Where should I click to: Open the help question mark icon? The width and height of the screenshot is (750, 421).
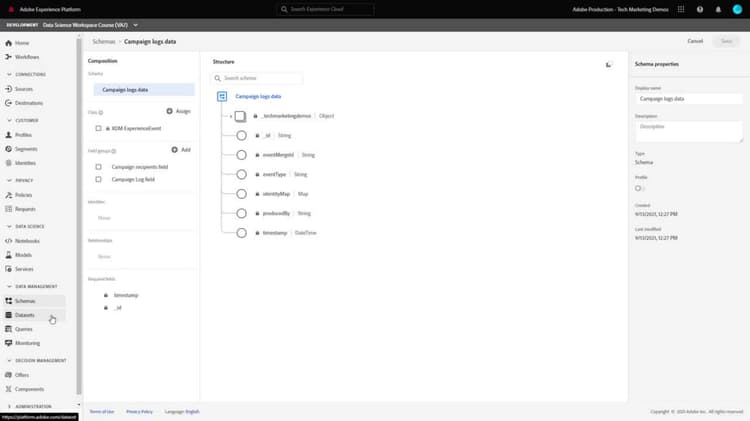(x=700, y=9)
